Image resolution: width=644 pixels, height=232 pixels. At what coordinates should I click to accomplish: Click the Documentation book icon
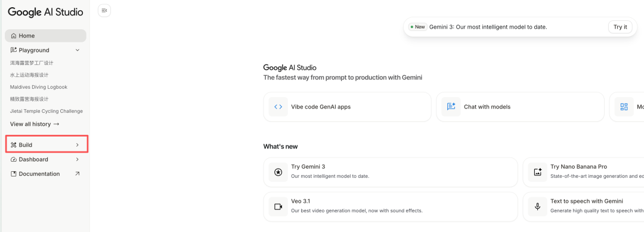pos(14,174)
